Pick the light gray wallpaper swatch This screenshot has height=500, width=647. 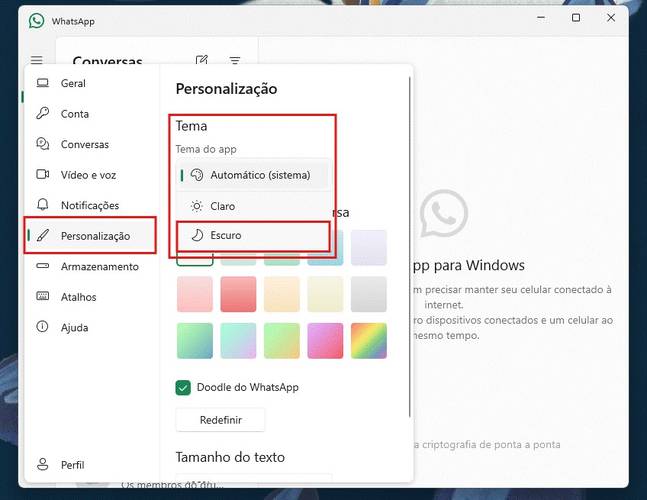pyautogui.click(x=369, y=294)
